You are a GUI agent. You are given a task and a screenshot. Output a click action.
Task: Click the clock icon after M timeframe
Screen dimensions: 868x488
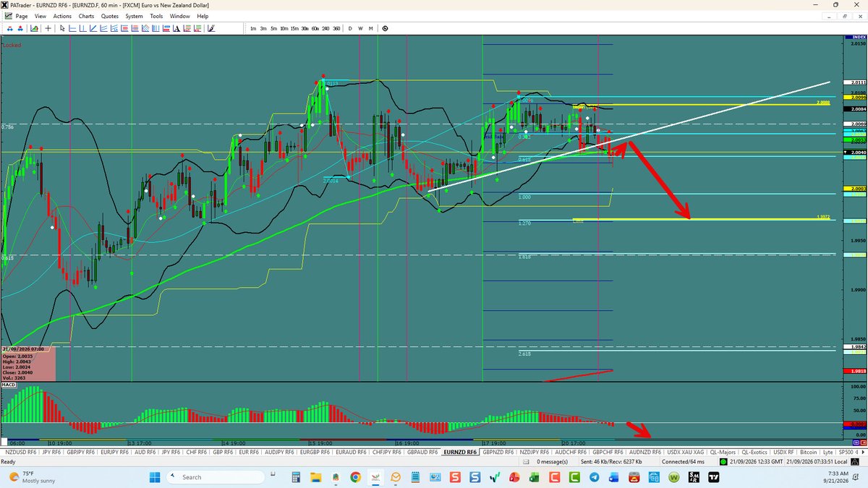point(385,28)
